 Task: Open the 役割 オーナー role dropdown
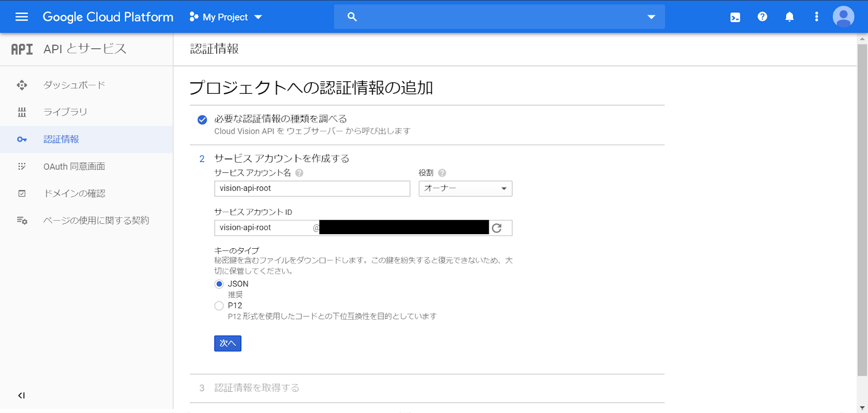pos(465,189)
